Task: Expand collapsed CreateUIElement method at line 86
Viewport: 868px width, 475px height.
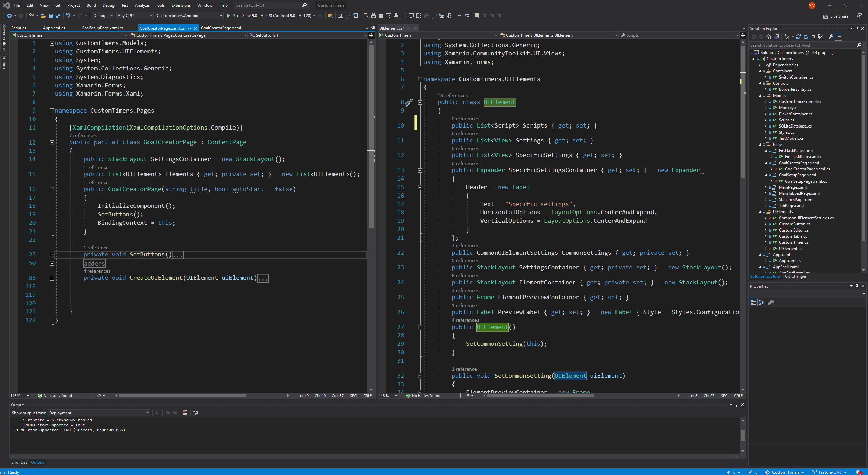Action: [x=52, y=278]
